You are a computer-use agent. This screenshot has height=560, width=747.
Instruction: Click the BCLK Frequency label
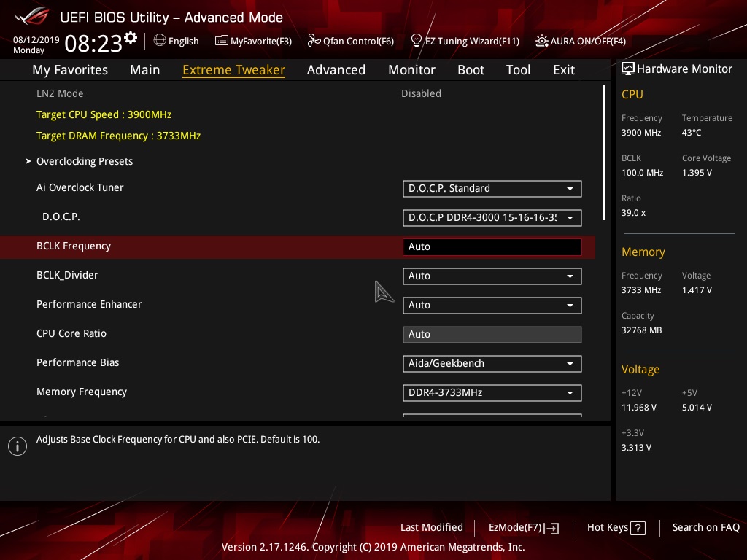74,246
